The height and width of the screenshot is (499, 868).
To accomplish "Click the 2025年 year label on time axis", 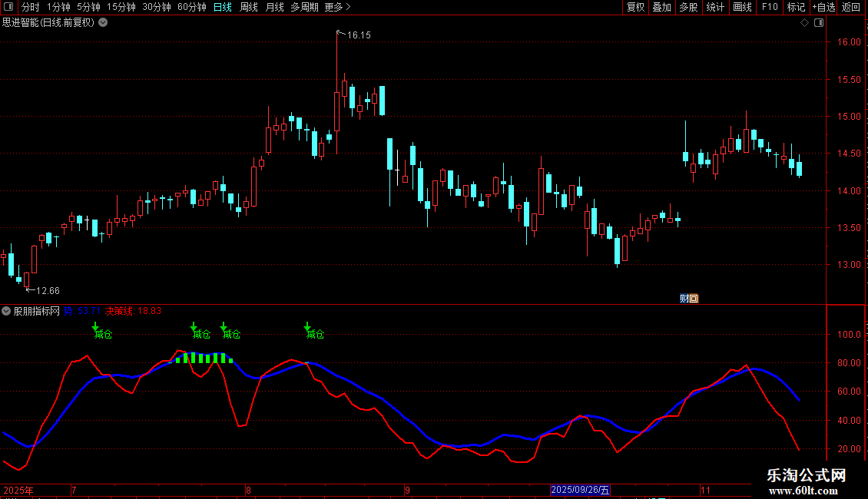I will [18, 491].
